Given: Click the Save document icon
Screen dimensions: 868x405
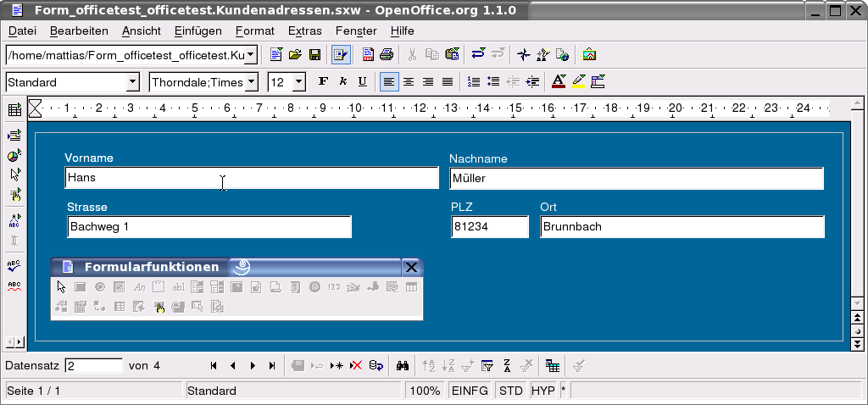Looking at the screenshot, I should tap(314, 55).
